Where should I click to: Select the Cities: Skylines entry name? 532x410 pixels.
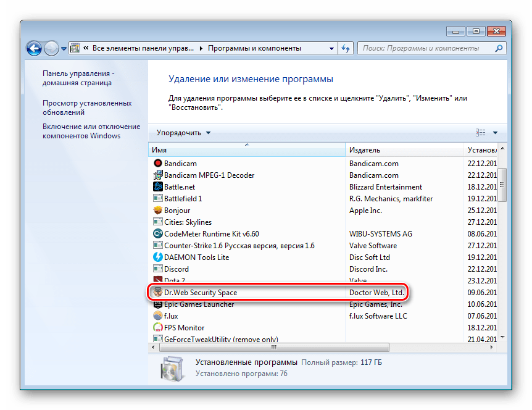[x=188, y=222]
